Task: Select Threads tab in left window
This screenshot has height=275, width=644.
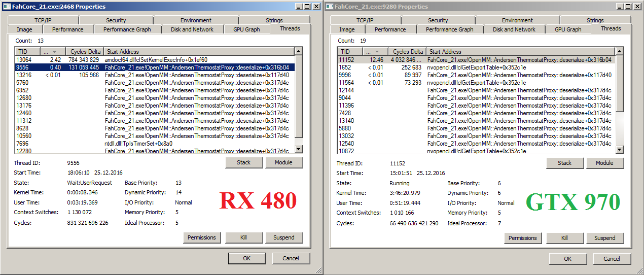Action: 290,28
